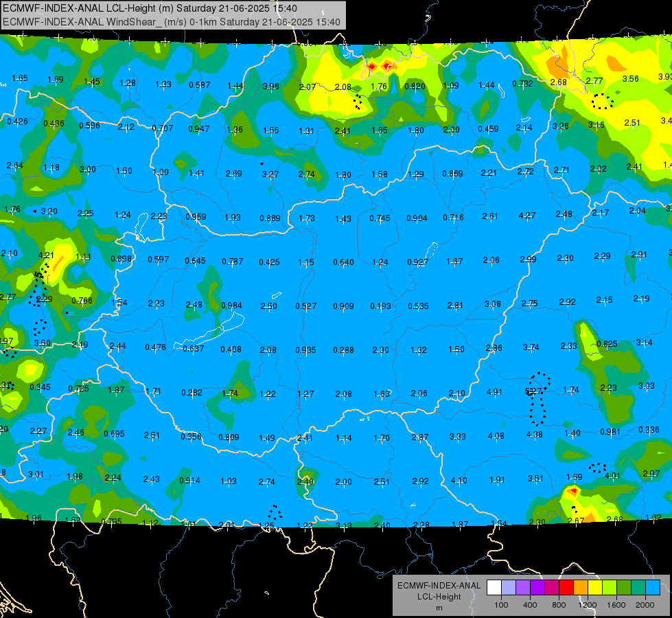Click the wind shear value 0.825

(607, 344)
